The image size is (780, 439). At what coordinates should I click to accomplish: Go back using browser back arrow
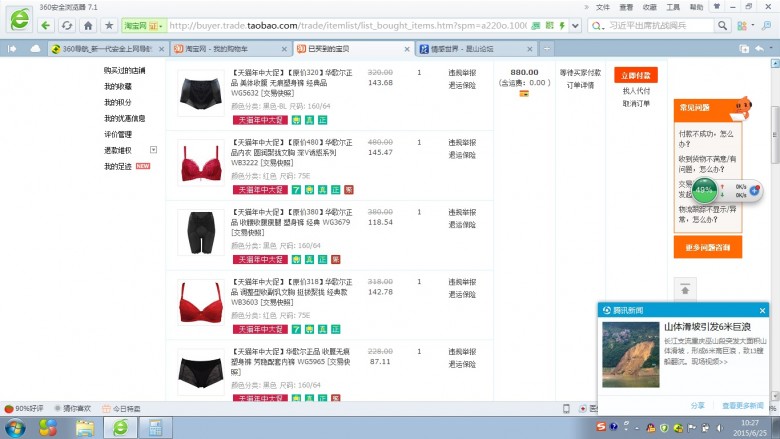click(46, 25)
